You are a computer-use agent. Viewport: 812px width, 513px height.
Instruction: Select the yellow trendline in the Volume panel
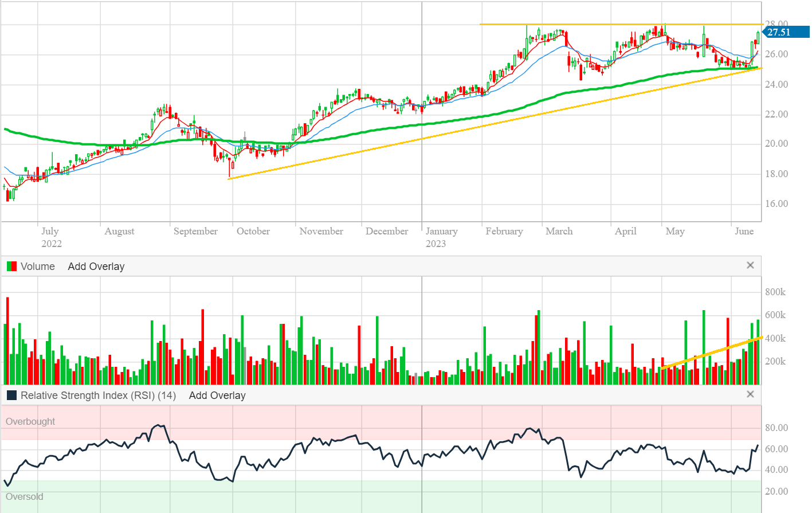coord(711,353)
